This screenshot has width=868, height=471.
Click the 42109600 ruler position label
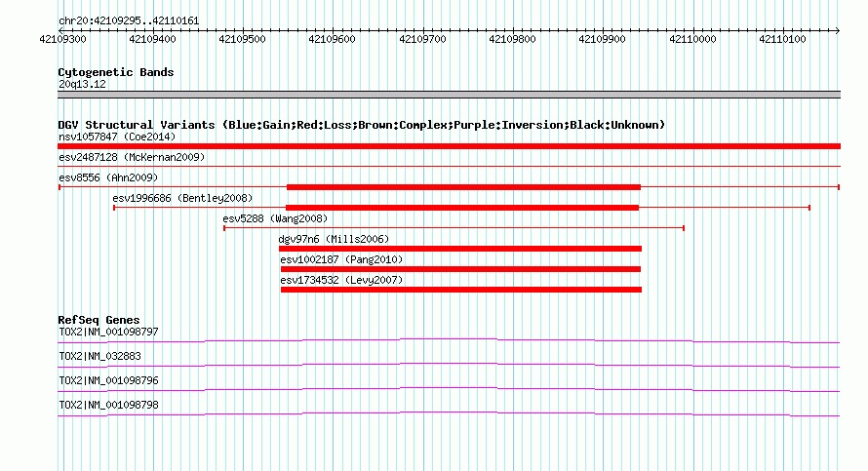click(332, 39)
